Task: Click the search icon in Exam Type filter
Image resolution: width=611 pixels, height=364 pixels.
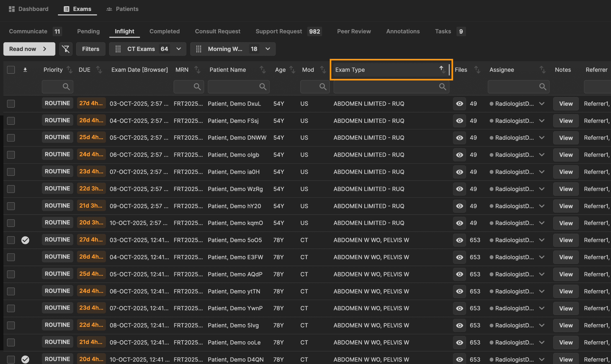Action: [442, 87]
